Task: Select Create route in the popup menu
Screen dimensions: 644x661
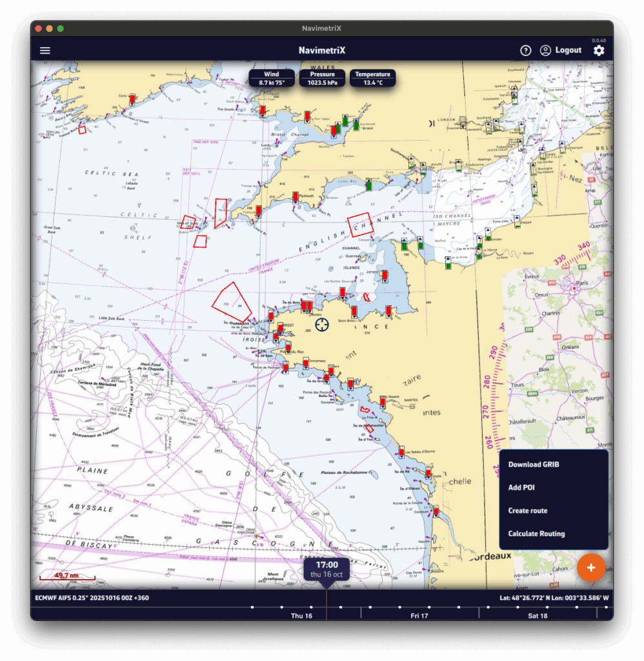Action: click(528, 511)
